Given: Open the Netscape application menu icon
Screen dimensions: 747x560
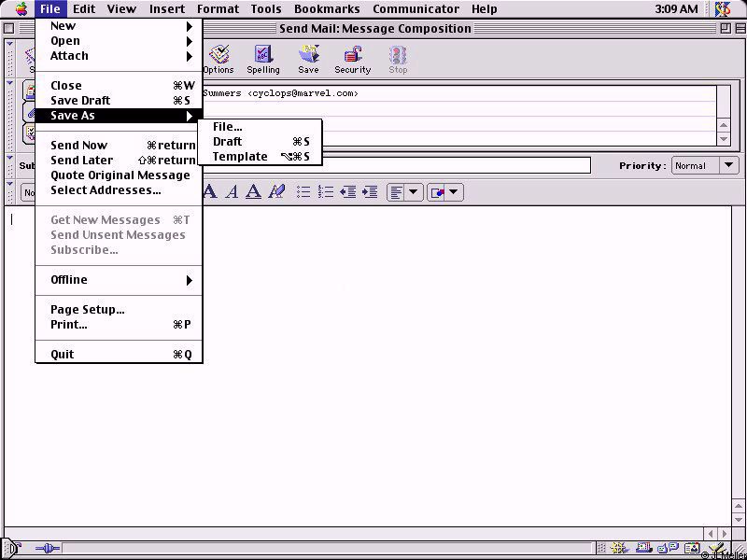Looking at the screenshot, I should [723, 8].
